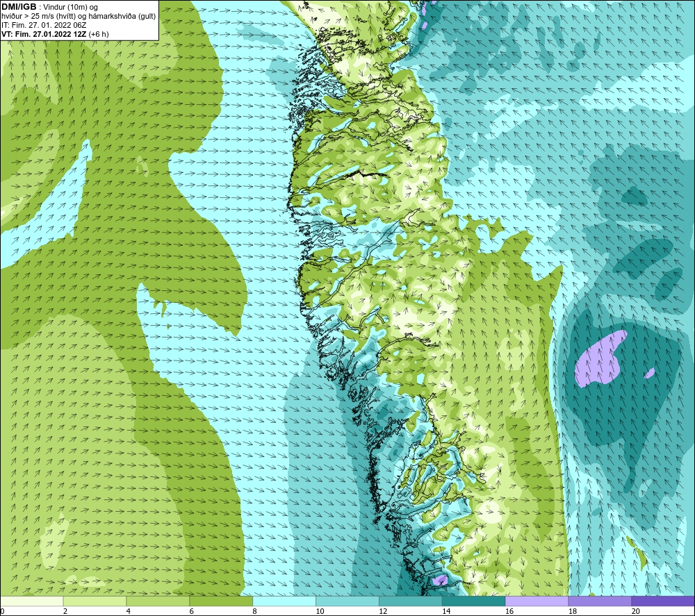Click the lavender swatch between 16 and 18
Viewport: 695px width, 616px height.
[x=537, y=601]
